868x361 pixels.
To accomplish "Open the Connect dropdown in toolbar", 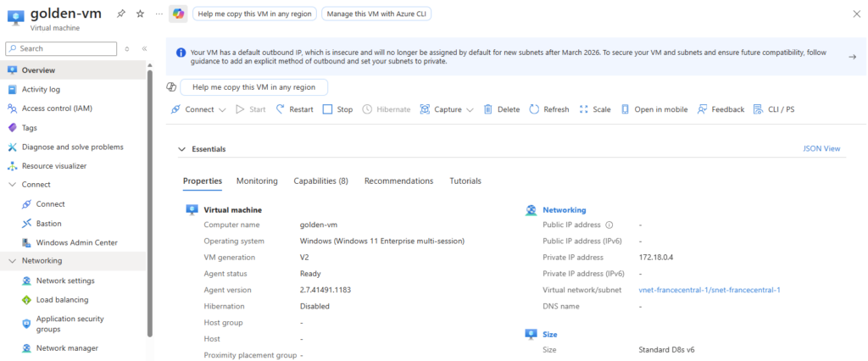I will [x=198, y=109].
